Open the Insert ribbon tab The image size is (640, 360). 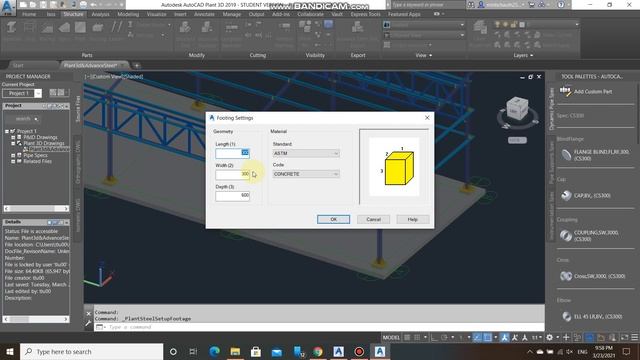click(x=180, y=14)
